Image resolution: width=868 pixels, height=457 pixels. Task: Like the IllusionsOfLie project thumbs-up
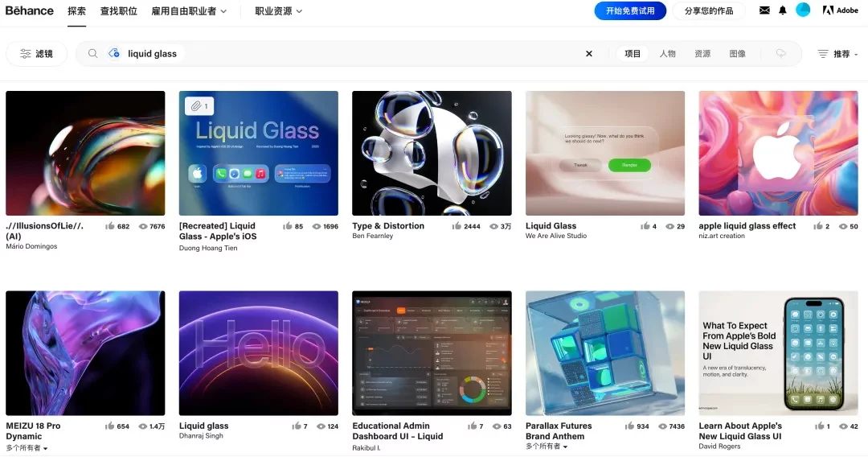110,226
